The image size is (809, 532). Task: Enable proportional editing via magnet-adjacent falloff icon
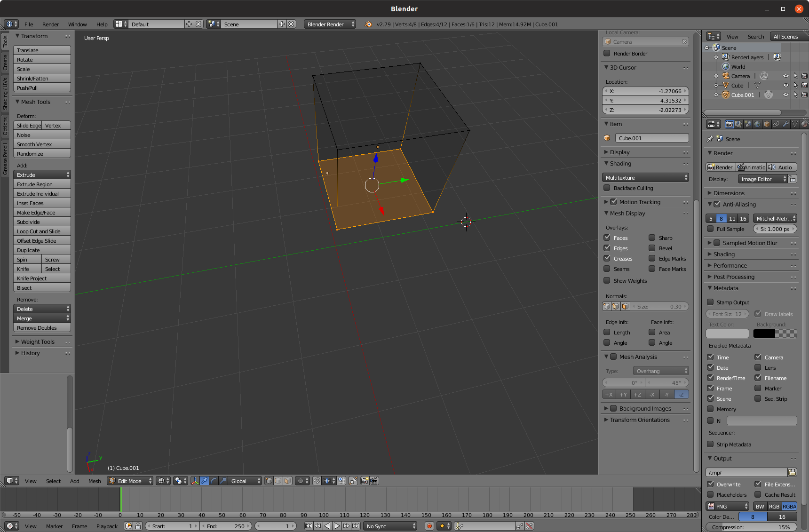301,481
